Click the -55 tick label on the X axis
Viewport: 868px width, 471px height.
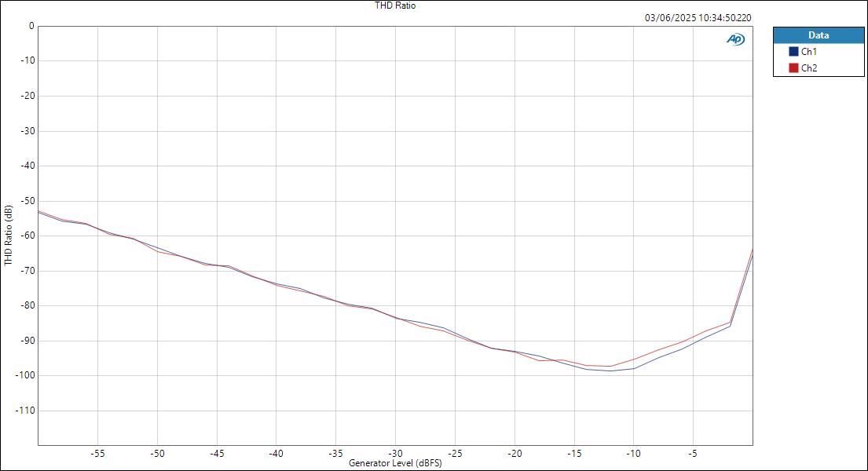coord(98,452)
